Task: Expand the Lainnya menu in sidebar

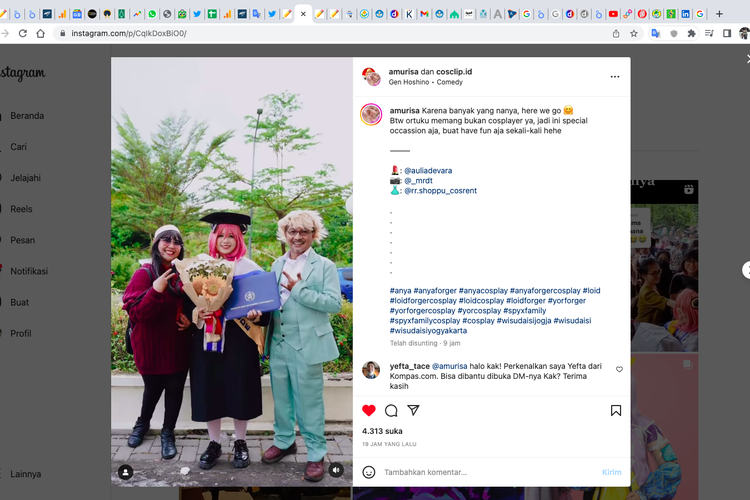Action: click(27, 474)
